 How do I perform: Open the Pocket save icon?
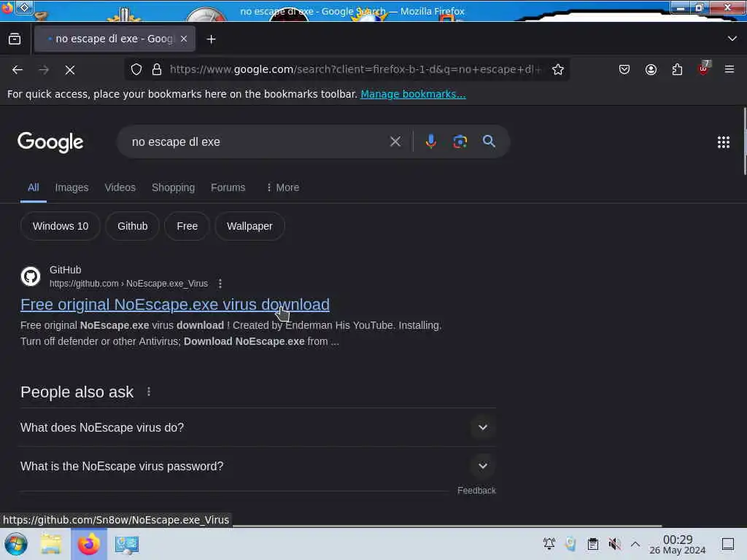tap(624, 69)
